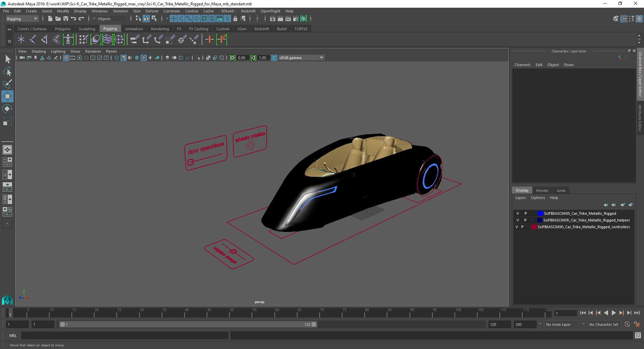Open the Rigging menu set dropdown

pyautogui.click(x=22, y=19)
